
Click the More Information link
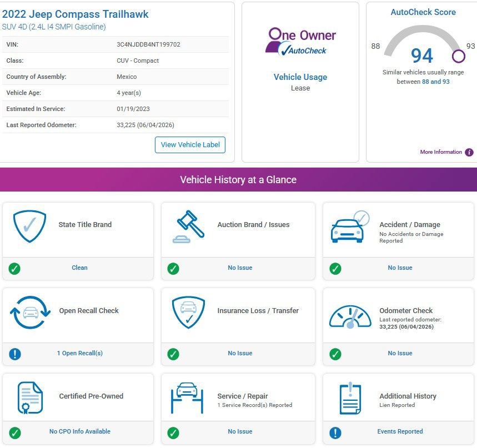click(x=441, y=152)
